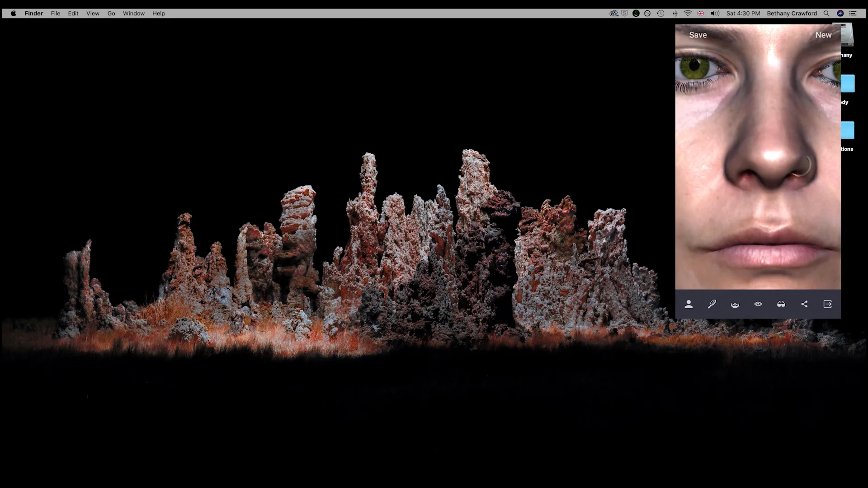
Task: Click the New button
Action: [823, 35]
